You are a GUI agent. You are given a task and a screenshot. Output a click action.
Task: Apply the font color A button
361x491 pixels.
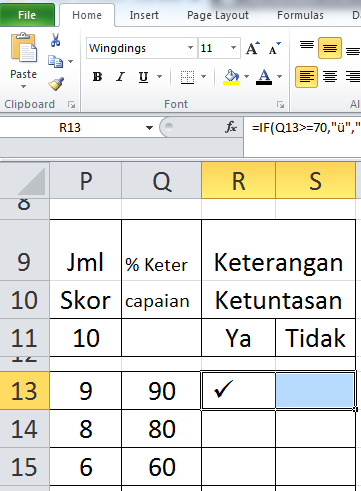point(264,77)
